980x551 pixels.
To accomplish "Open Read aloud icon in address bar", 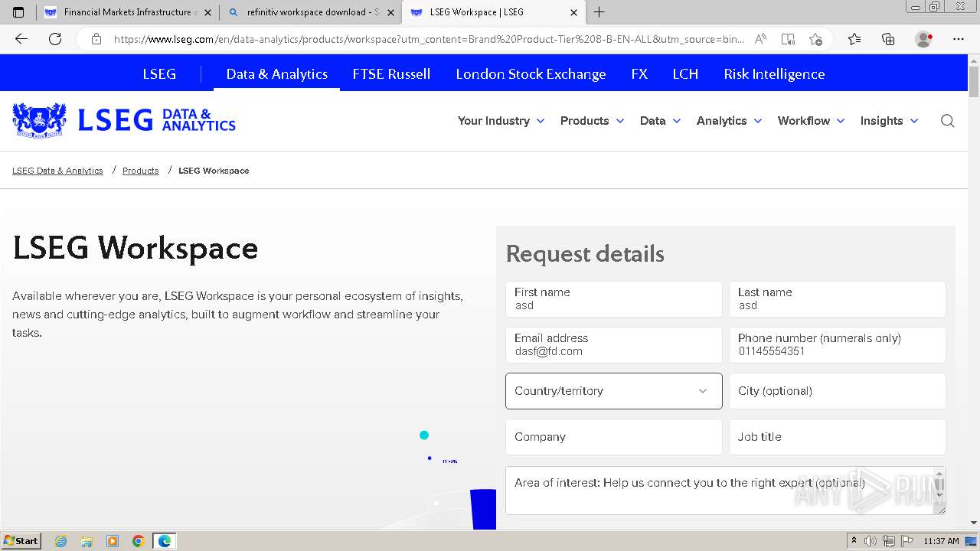I will (760, 39).
